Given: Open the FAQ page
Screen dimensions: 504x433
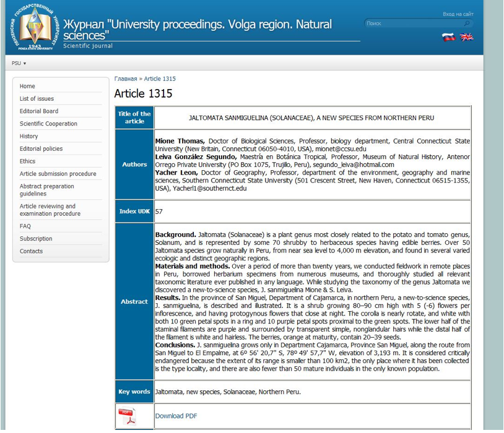Looking at the screenshot, I should [25, 226].
